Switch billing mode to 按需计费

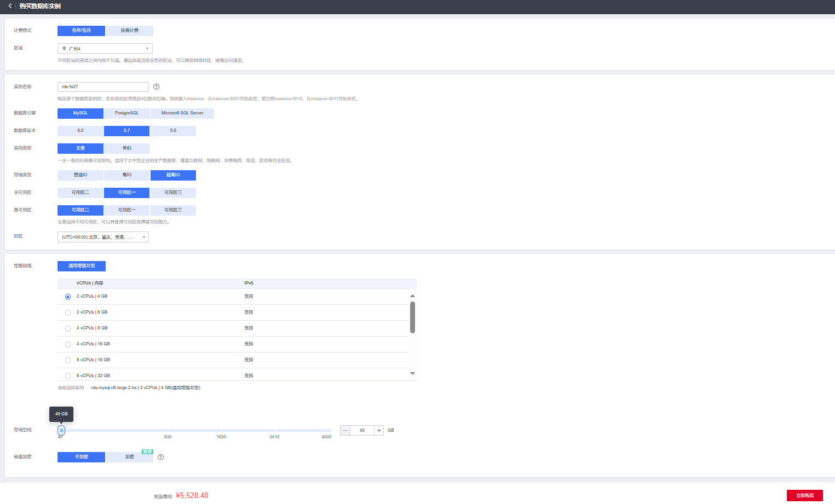click(x=129, y=31)
